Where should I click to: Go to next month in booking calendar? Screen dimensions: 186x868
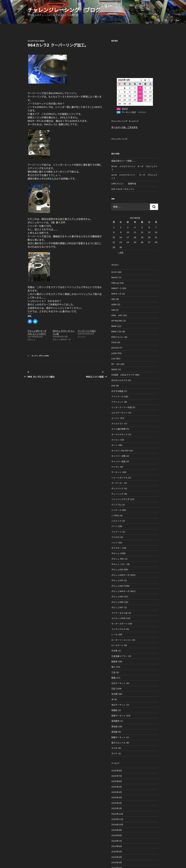click(x=149, y=80)
